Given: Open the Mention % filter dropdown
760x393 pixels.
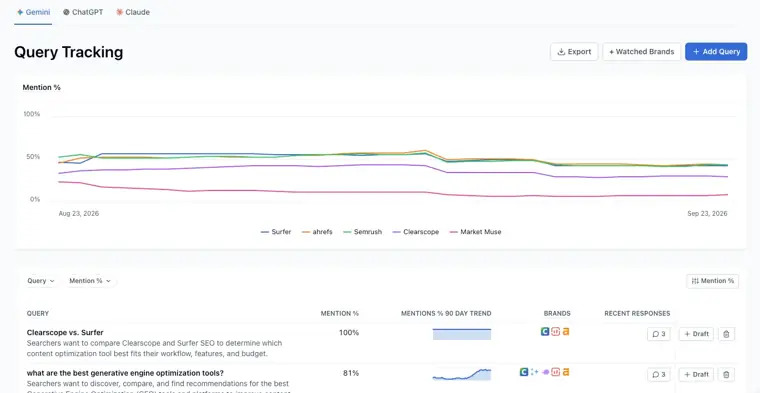Looking at the screenshot, I should pos(90,281).
